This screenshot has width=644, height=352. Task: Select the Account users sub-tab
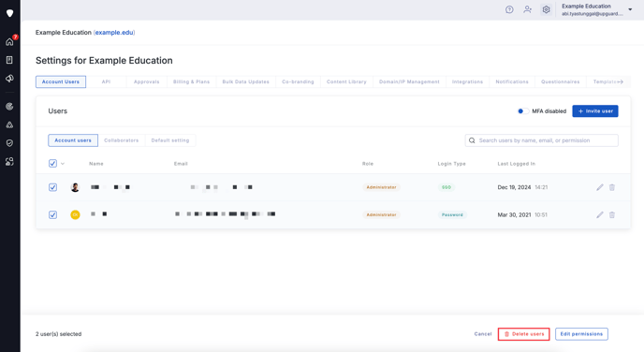73,140
